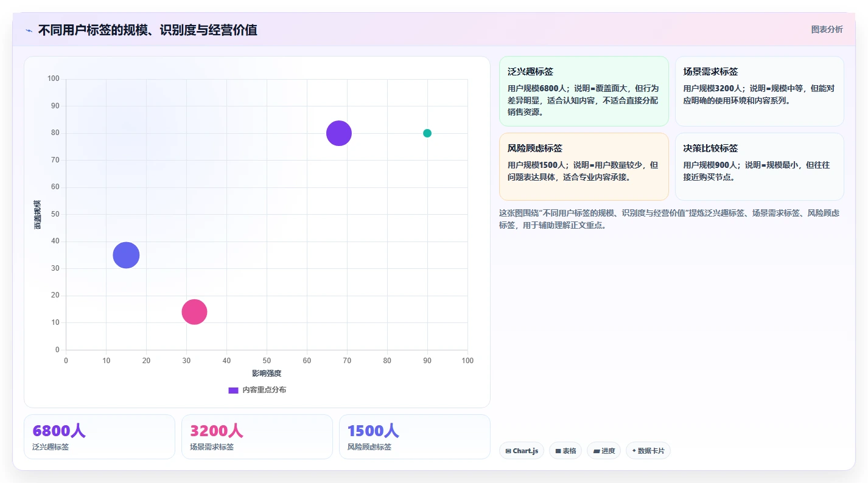Click the Chart.js chip icon
Viewport: 868px width, 483px height.
coord(508,451)
